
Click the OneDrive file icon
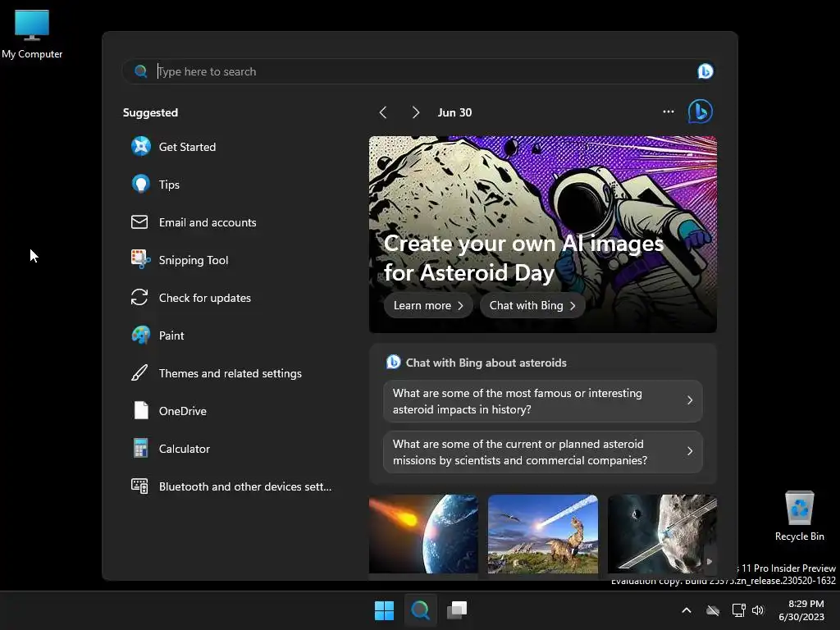[141, 410]
